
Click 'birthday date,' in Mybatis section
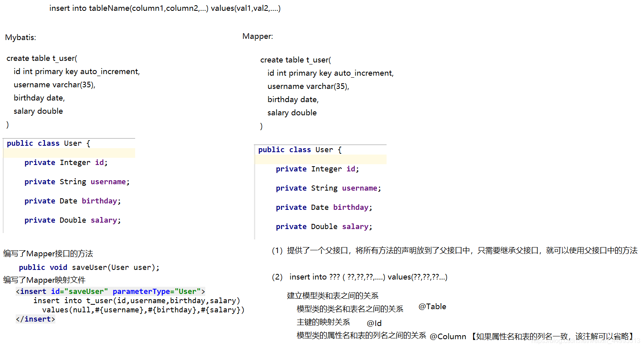(39, 98)
